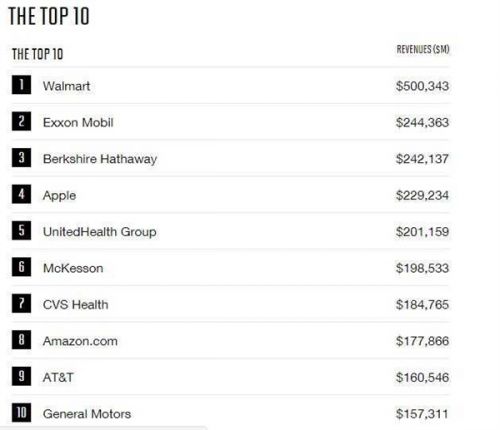Click the Revenues ($M) column header
500x430 pixels.
[423, 49]
